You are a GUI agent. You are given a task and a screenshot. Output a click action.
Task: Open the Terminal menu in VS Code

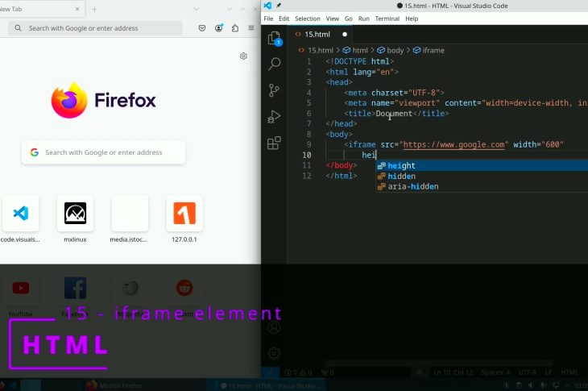coord(387,19)
